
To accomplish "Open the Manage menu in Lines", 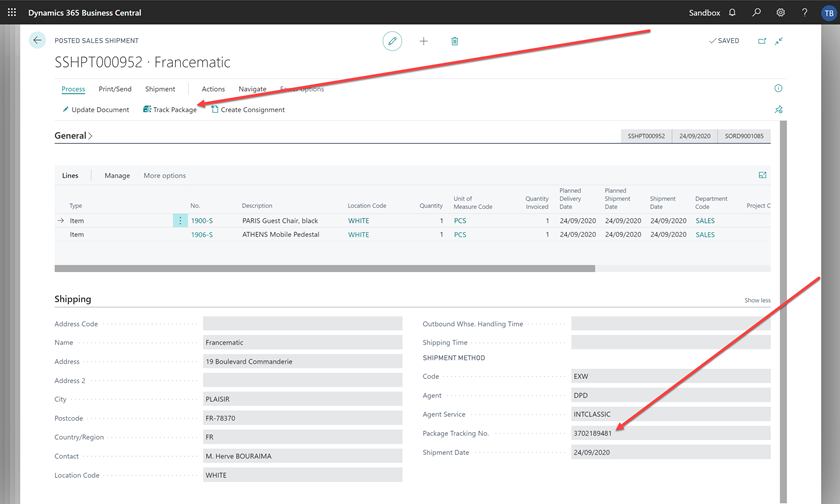I will (117, 176).
